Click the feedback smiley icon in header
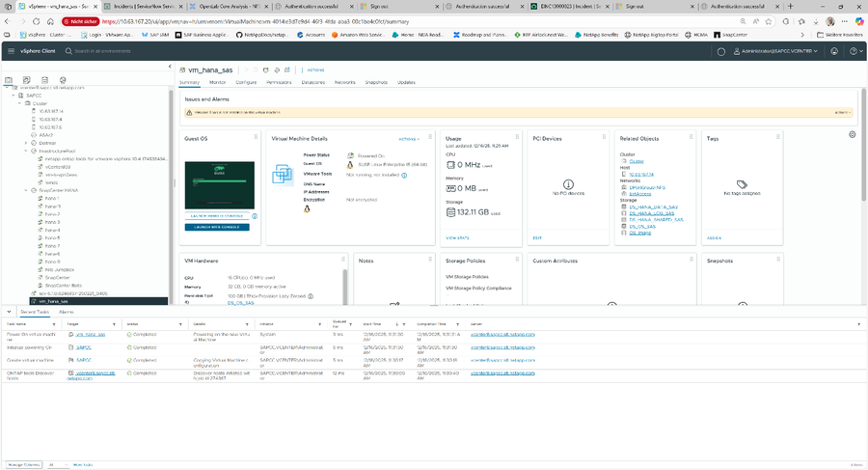 coord(834,51)
